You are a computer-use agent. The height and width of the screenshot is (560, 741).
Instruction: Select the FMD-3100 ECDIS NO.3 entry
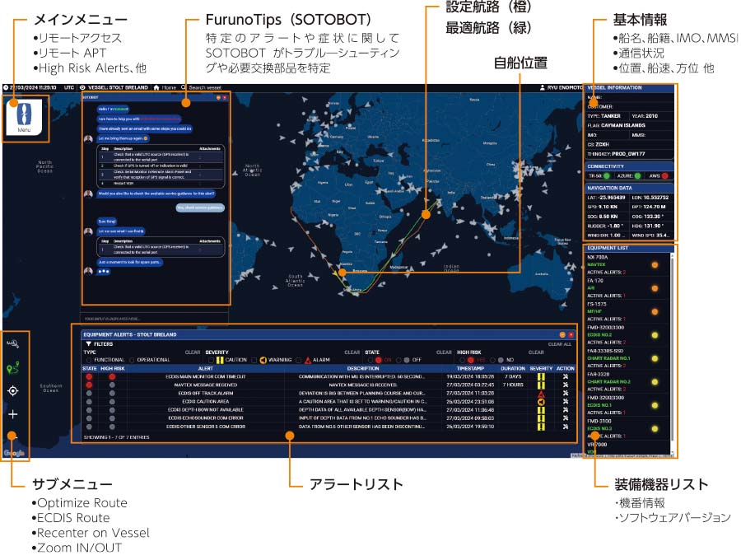pos(627,428)
